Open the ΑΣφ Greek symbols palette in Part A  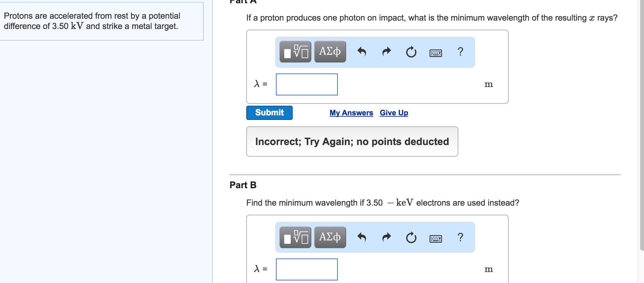(329, 52)
